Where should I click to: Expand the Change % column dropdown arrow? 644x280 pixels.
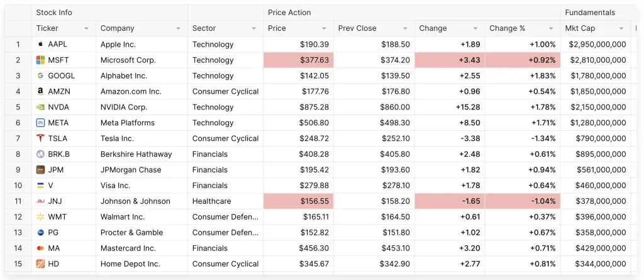[551, 29]
